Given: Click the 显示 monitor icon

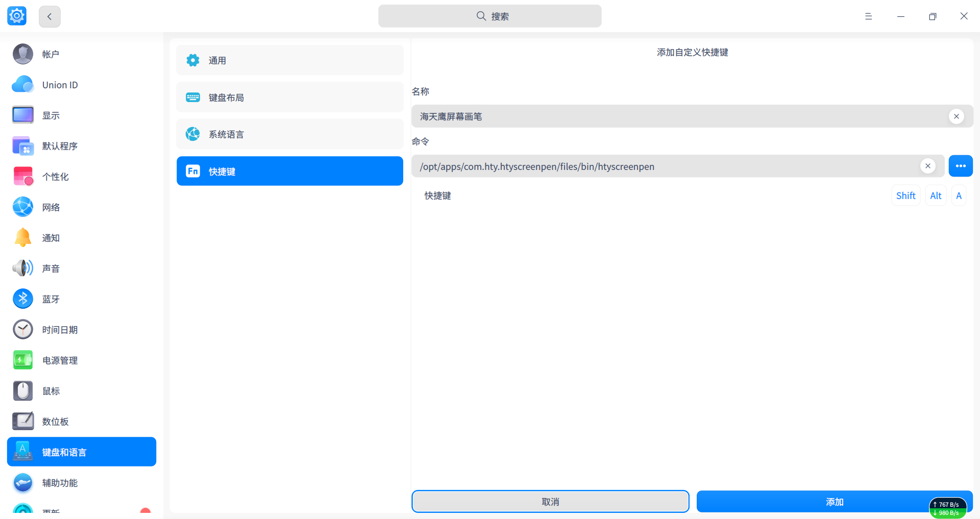Looking at the screenshot, I should point(23,115).
